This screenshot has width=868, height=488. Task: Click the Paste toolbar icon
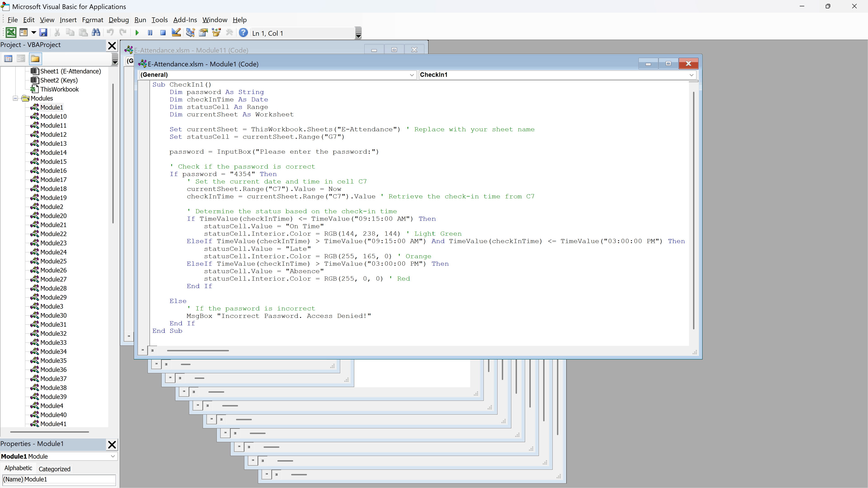coord(83,33)
